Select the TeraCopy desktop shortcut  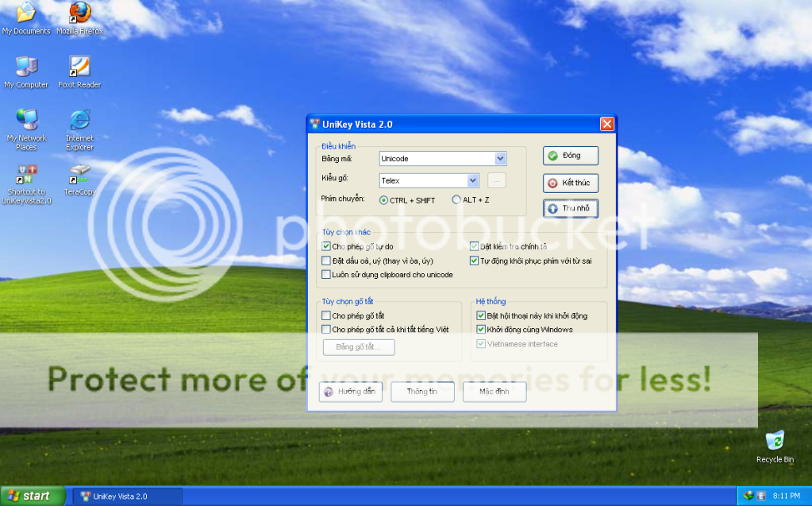[79, 180]
